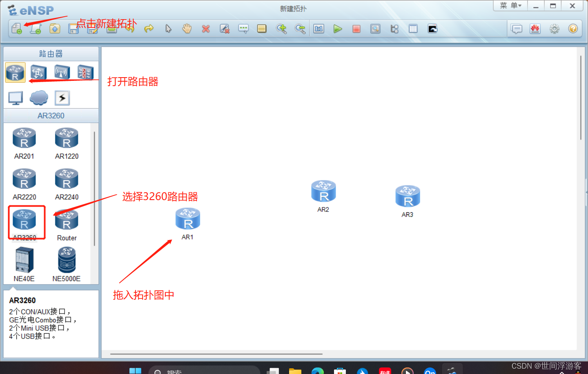Zoom out with the minus magnifier
Screen dimensions: 588x374
click(x=300, y=29)
